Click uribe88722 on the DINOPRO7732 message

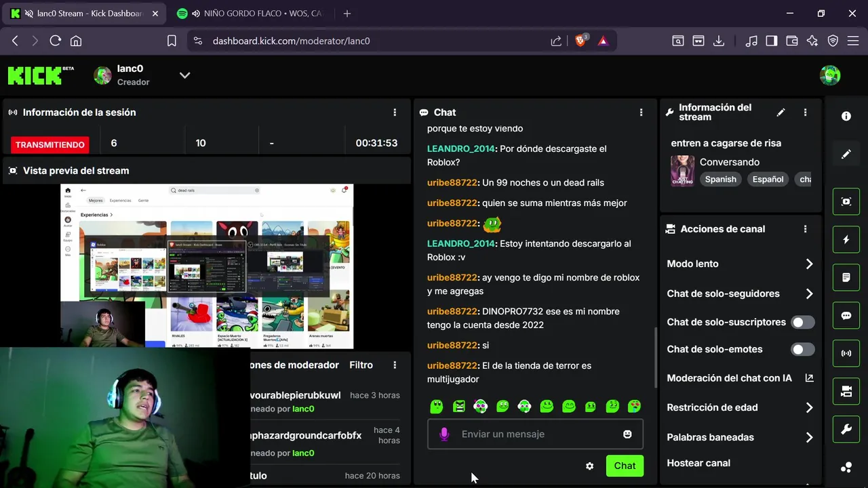452,312
